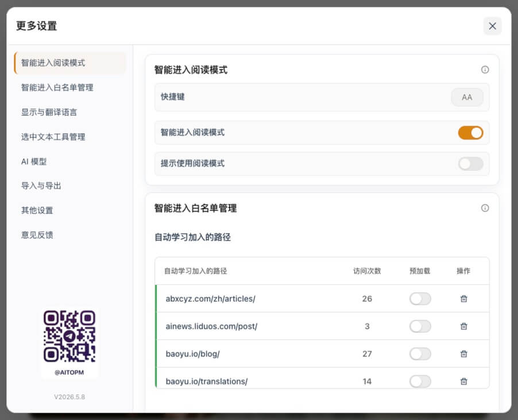Toggle preload for baoyu.io/blog/
This screenshot has height=420, width=518.
tap(420, 354)
